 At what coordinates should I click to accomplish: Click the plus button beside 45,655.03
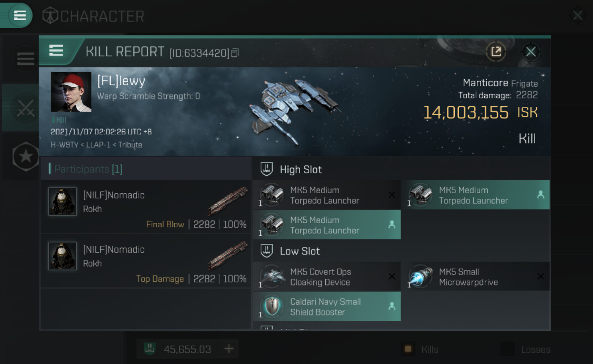[x=229, y=349]
